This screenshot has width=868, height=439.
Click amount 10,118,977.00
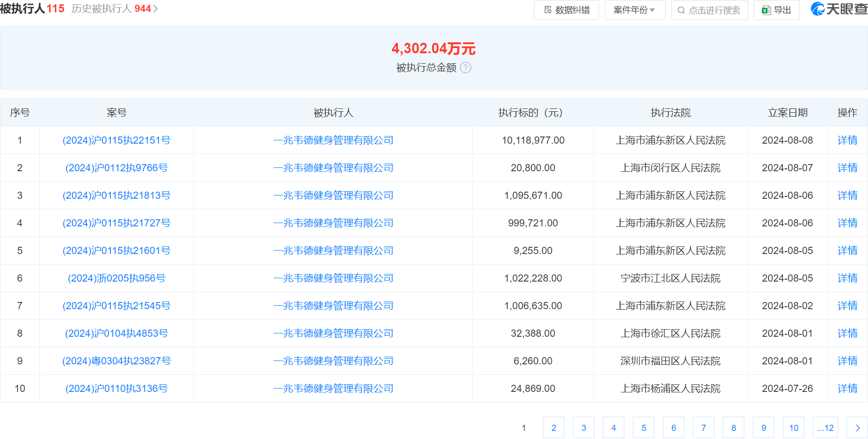(533, 140)
